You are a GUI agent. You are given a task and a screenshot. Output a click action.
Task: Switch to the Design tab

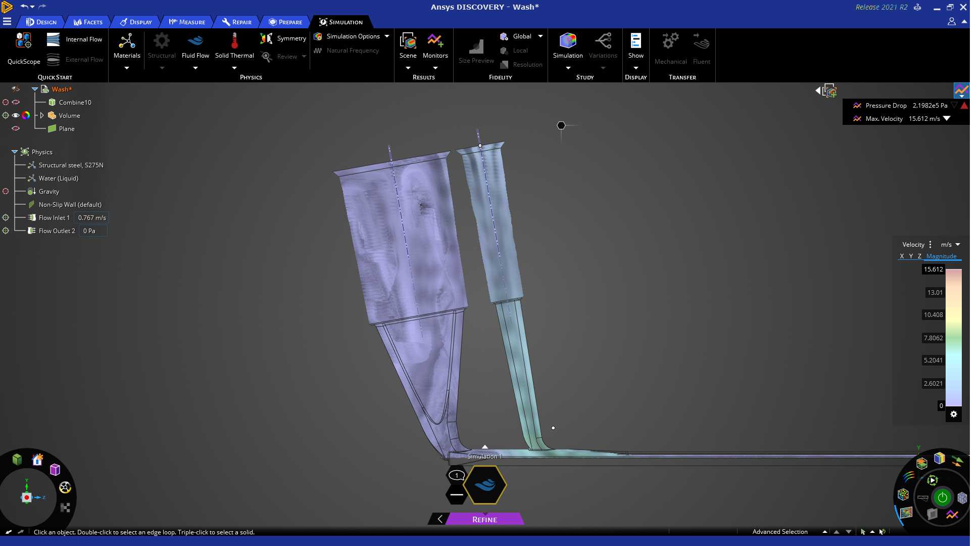(x=41, y=22)
